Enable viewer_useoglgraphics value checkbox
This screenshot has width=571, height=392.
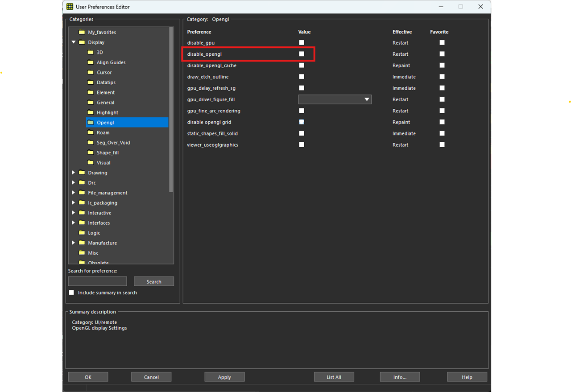(x=302, y=144)
